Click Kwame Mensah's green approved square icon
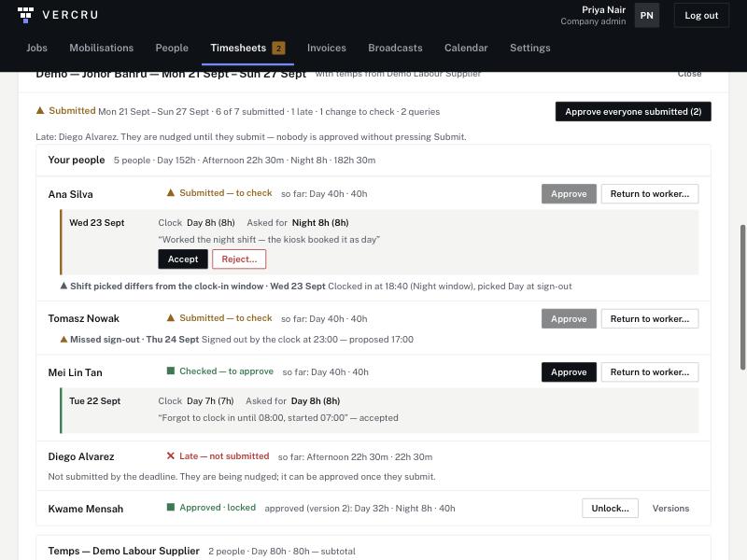 tap(171, 507)
